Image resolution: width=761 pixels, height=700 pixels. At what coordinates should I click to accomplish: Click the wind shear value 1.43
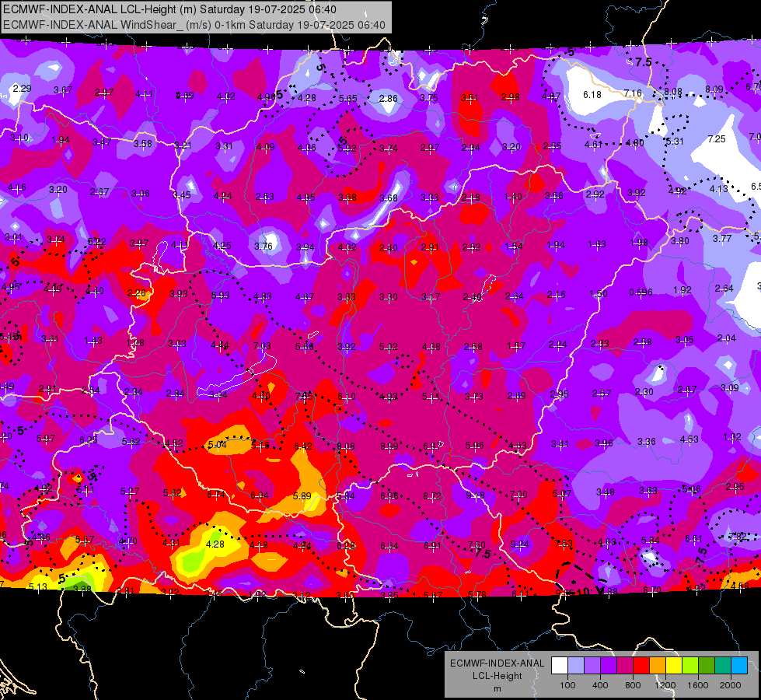93,341
